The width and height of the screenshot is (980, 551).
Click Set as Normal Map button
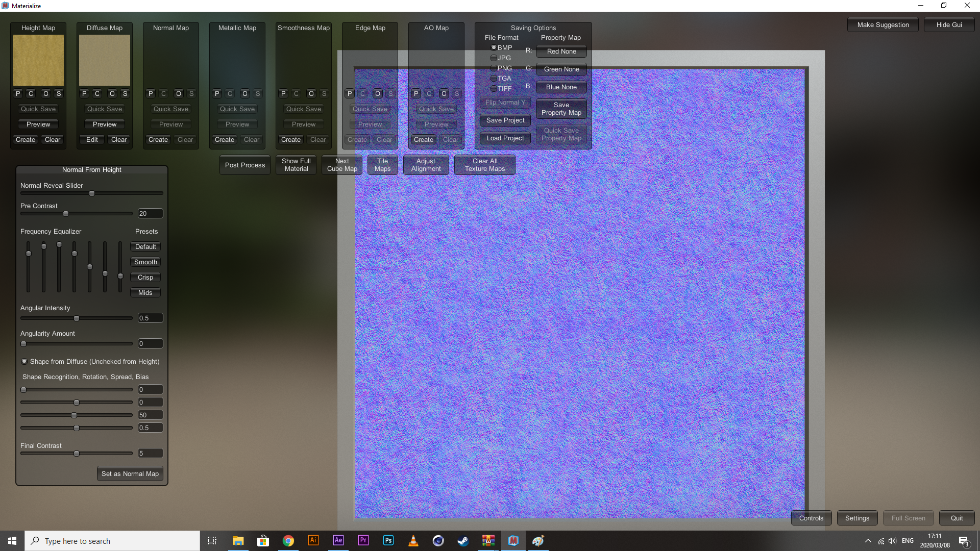coord(130,473)
